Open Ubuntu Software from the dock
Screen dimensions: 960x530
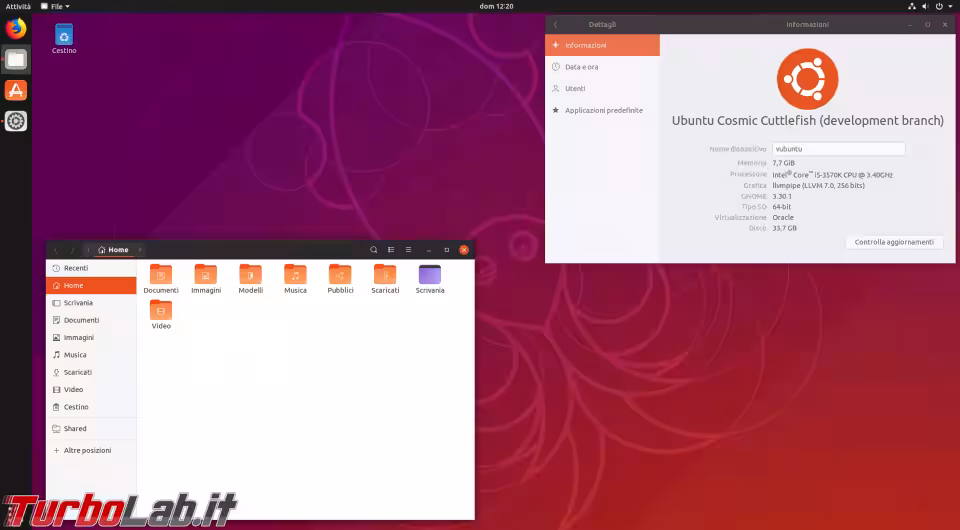pyautogui.click(x=16, y=90)
